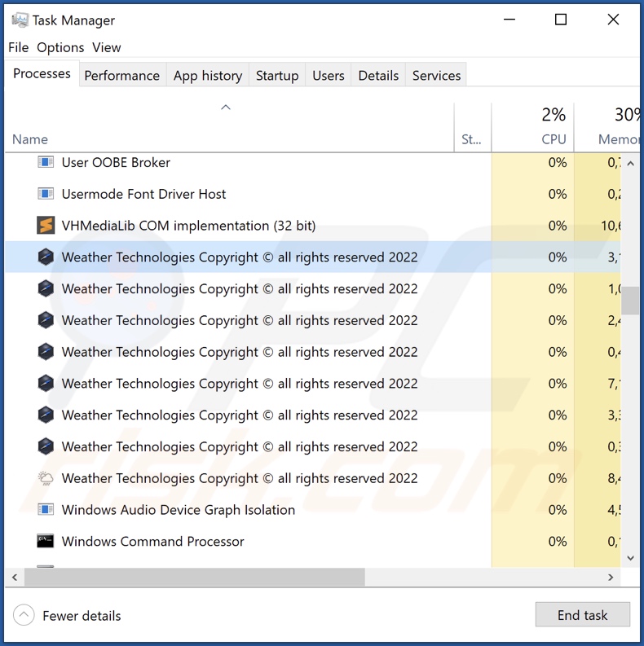Click the Windows Command Processor console icon
Screen dimensions: 644x646
[46, 541]
